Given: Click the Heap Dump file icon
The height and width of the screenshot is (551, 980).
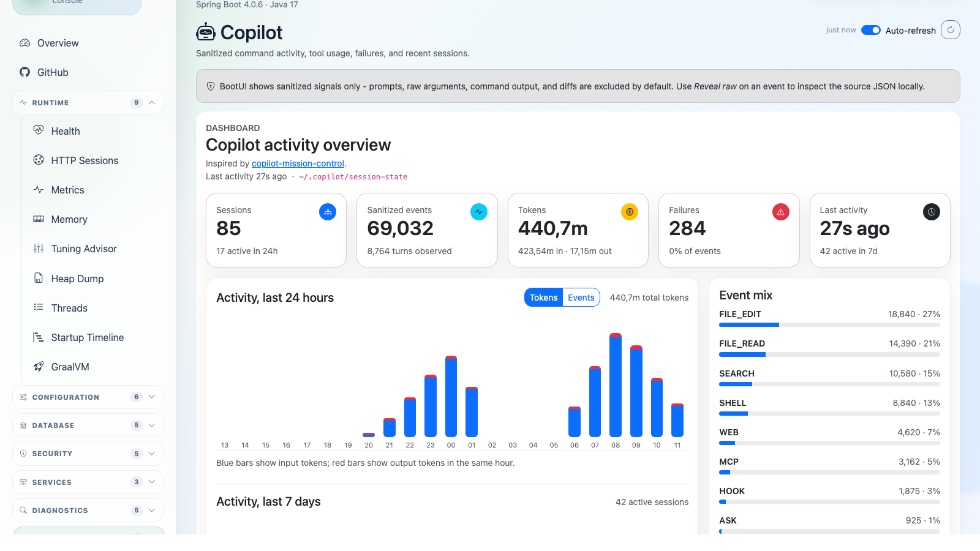Looking at the screenshot, I should [x=39, y=278].
